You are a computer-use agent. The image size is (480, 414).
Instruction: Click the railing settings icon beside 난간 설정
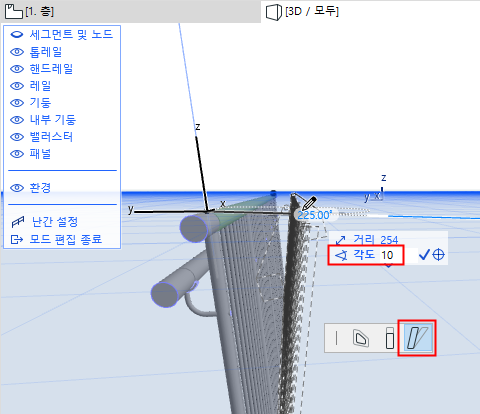pos(18,222)
